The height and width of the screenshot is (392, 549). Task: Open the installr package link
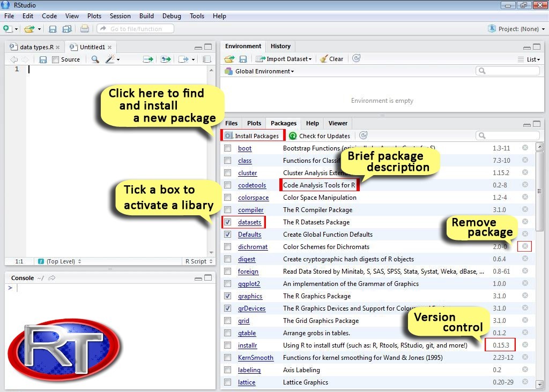coord(248,345)
